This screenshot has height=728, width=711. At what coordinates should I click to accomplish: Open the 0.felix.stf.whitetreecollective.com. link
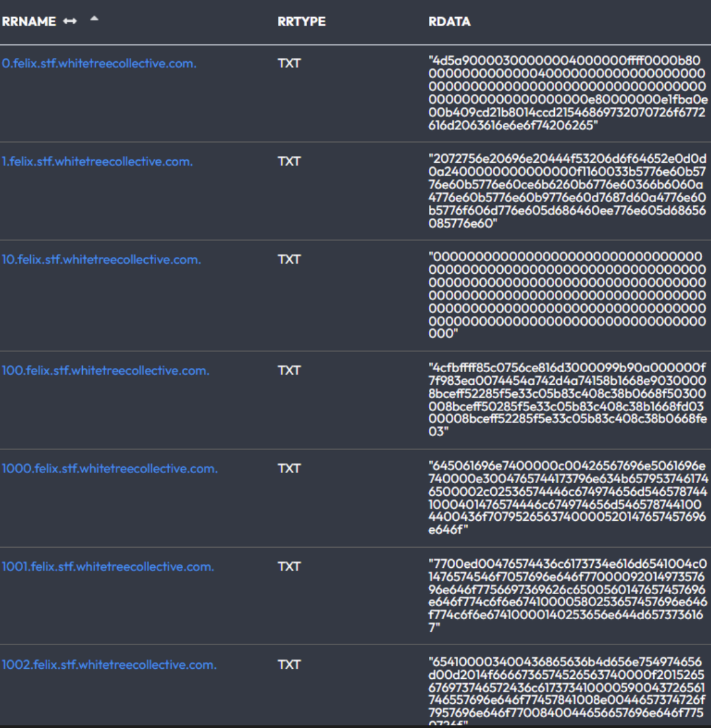99,64
